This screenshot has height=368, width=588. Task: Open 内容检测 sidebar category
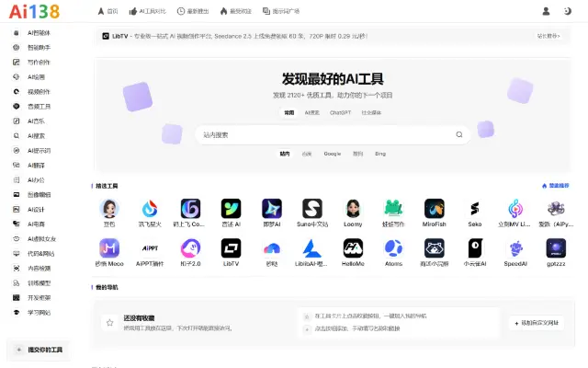point(39,269)
